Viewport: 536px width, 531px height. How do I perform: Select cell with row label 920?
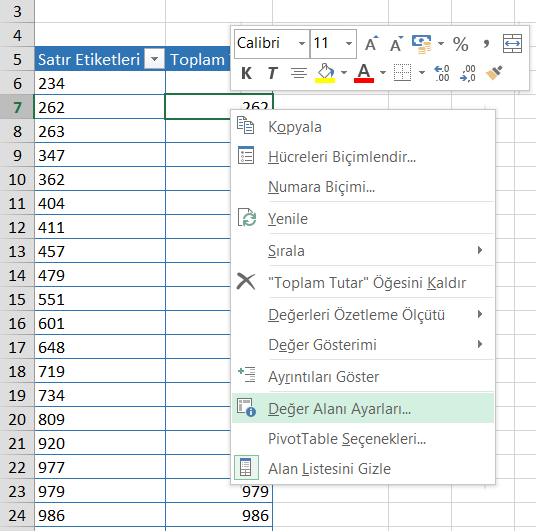(100, 443)
